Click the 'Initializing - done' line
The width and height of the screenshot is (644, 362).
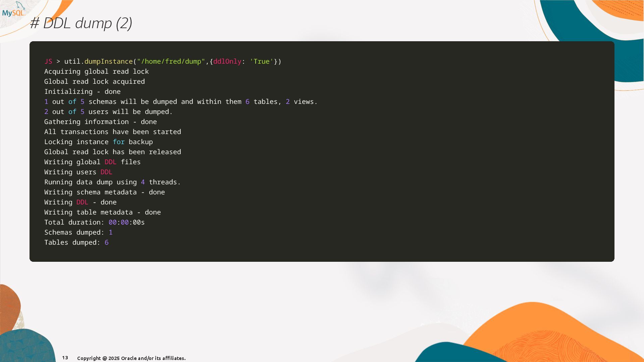(82, 92)
